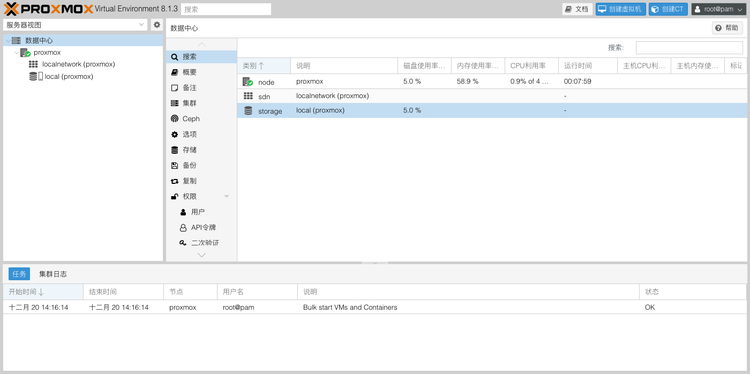Viewport: 750px width, 374px height.
Task: Open the 文档 documentation button
Action: coord(577,9)
